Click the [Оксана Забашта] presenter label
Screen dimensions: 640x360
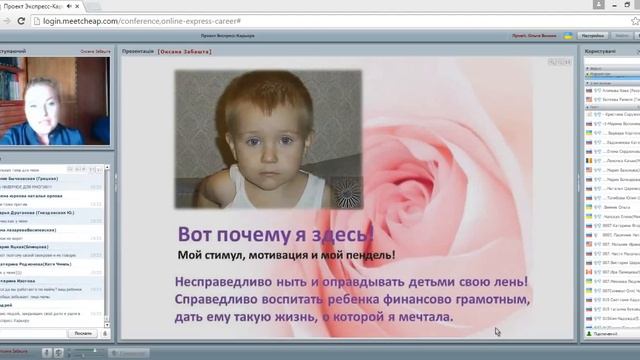click(184, 52)
